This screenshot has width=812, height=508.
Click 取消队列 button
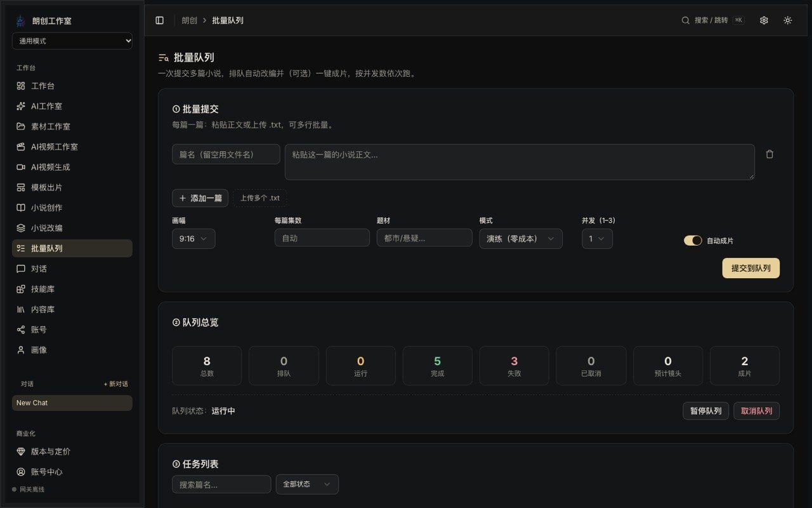pos(756,411)
